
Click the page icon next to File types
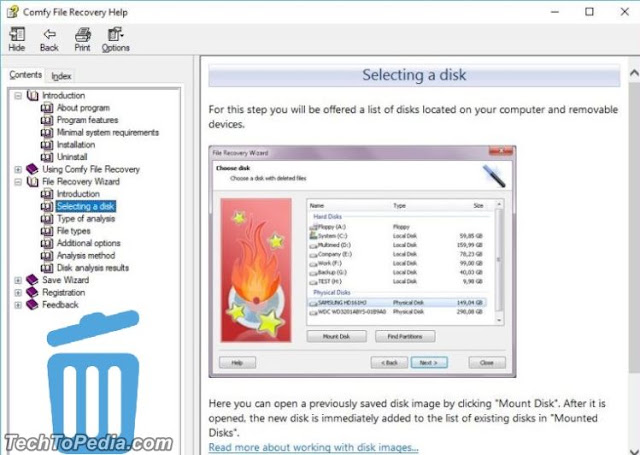(47, 231)
